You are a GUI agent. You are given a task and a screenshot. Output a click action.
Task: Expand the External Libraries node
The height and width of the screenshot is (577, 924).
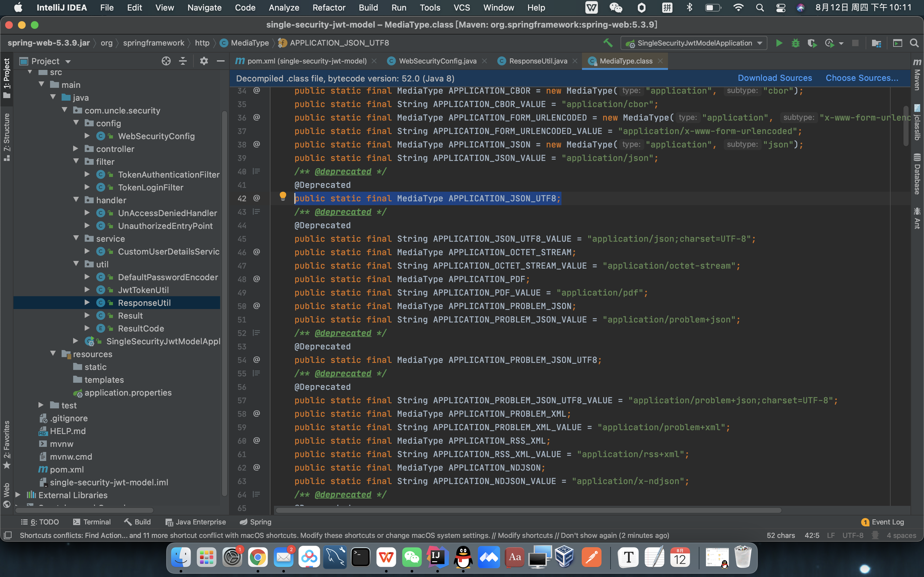[x=18, y=495]
